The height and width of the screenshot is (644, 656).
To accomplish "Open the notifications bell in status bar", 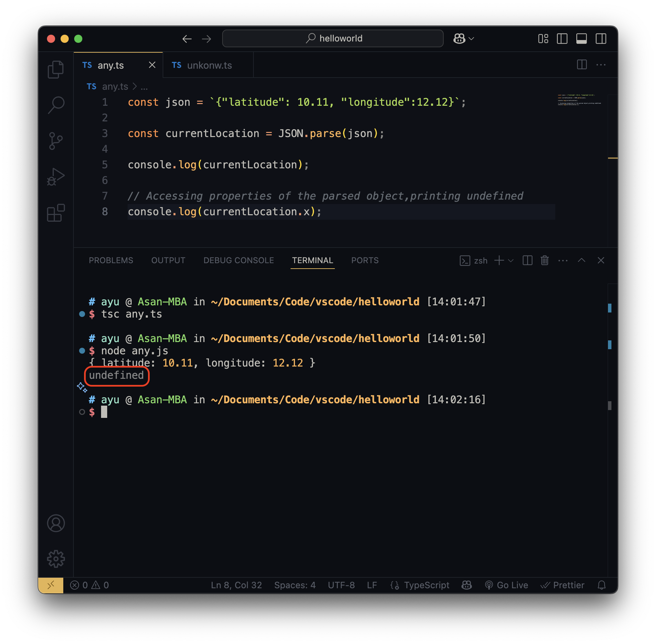I will [x=602, y=585].
